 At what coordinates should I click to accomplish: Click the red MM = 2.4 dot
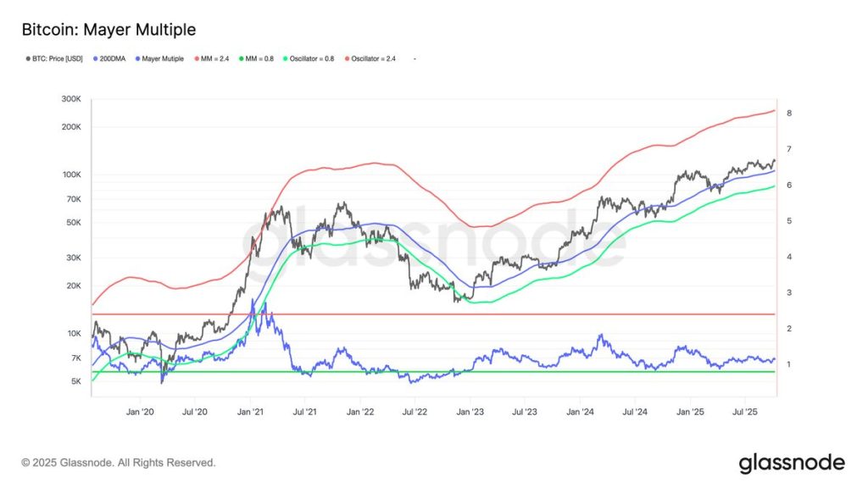pos(197,58)
